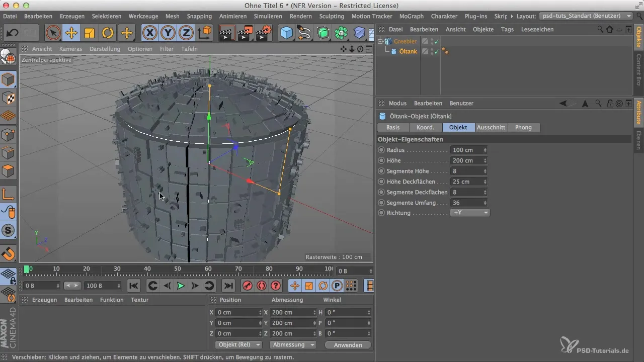Open the Layout psd-tuts_Standart dropdown

click(586, 16)
